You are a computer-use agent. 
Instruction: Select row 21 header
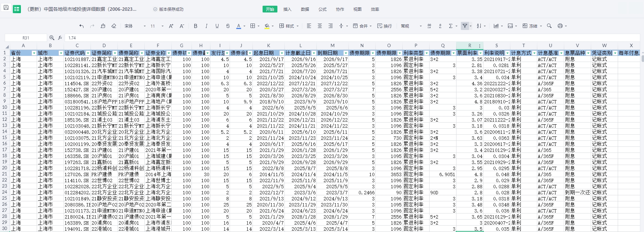5,174
